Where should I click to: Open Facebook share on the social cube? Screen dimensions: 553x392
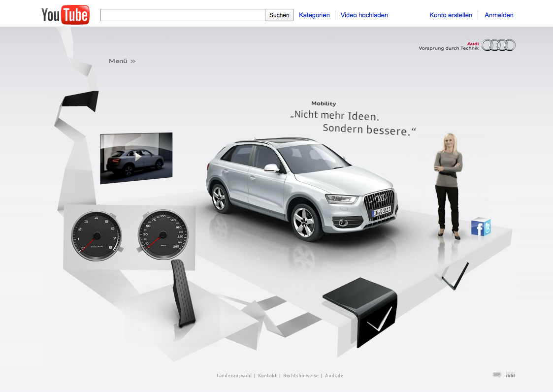pyautogui.click(x=478, y=228)
